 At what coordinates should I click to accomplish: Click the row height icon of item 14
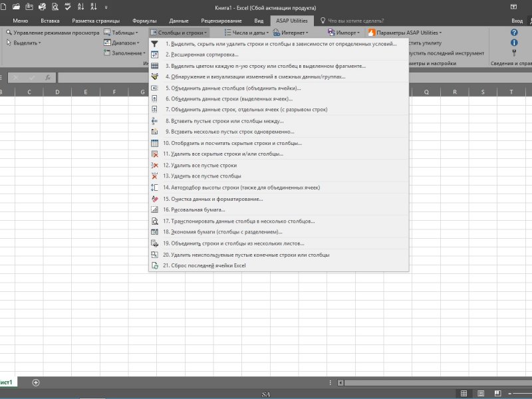pyautogui.click(x=155, y=188)
